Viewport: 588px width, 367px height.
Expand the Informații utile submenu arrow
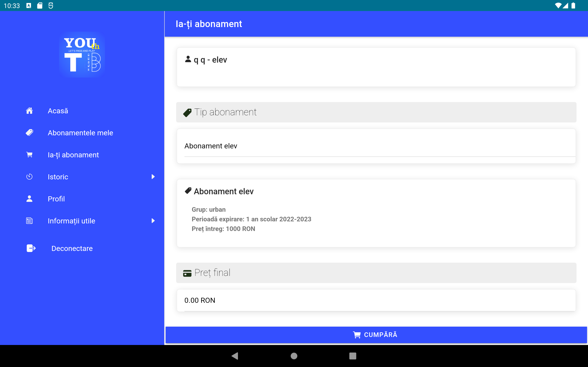pyautogui.click(x=153, y=221)
